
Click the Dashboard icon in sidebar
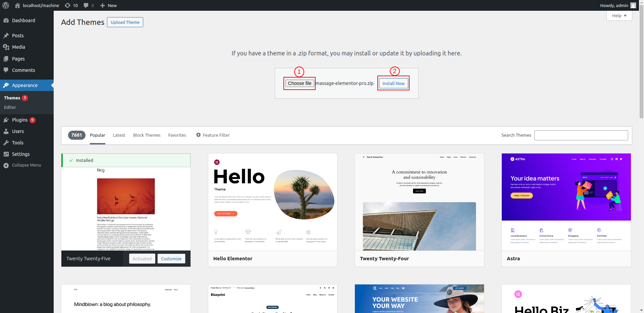(x=6, y=20)
